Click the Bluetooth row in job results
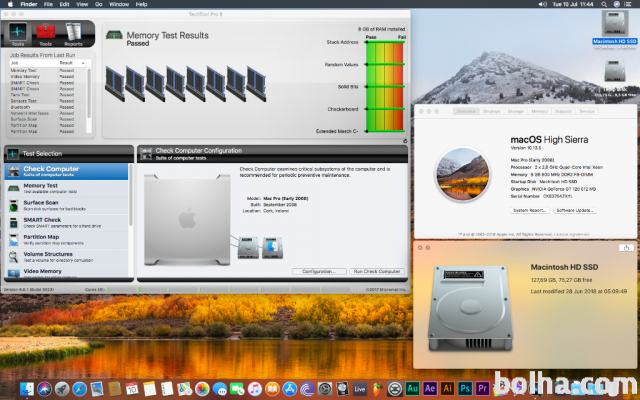The height and width of the screenshot is (400, 640). pos(48,107)
